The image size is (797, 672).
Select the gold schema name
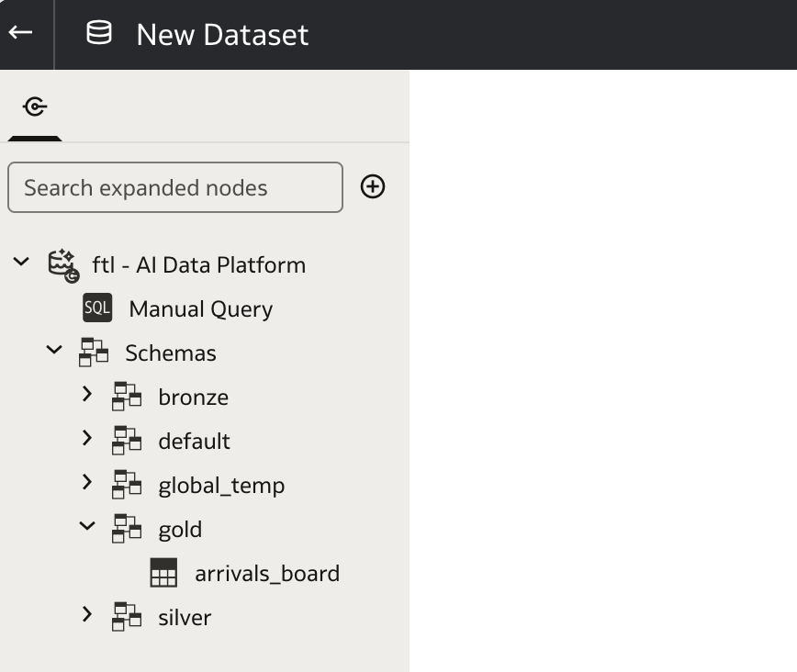(180, 531)
